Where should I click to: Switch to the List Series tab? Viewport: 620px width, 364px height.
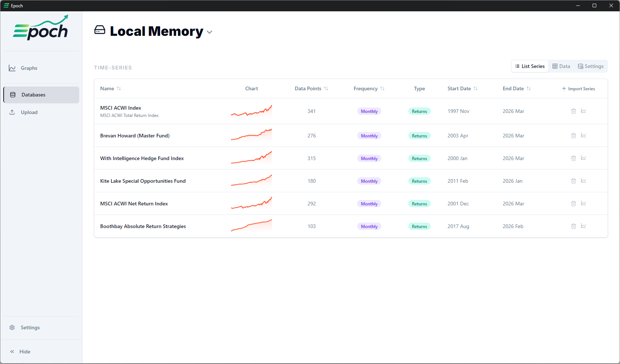[x=530, y=66]
